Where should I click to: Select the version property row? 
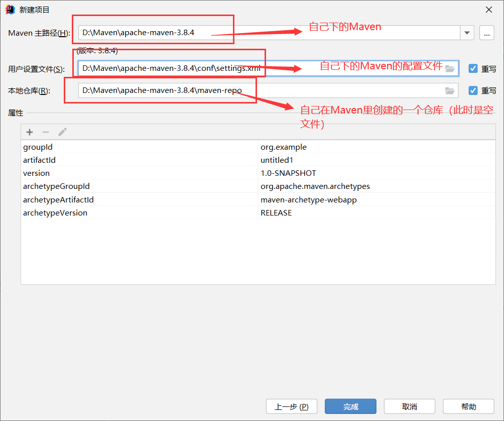tap(258, 173)
